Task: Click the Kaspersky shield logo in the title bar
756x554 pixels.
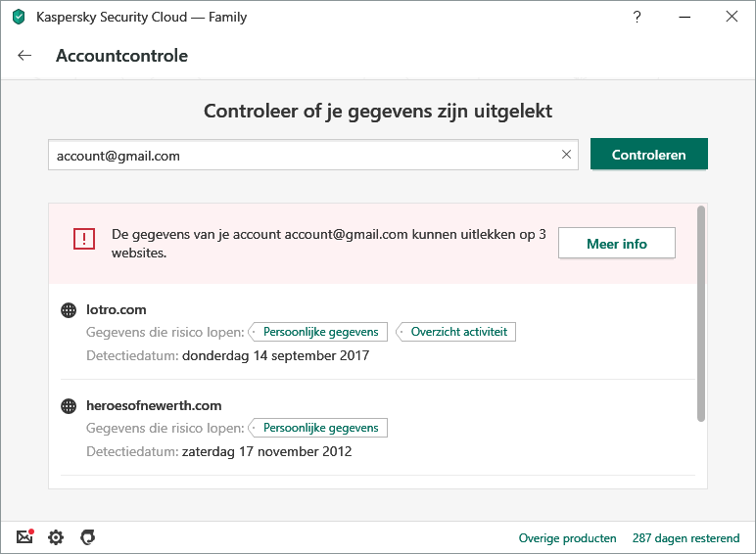Action: click(x=18, y=17)
